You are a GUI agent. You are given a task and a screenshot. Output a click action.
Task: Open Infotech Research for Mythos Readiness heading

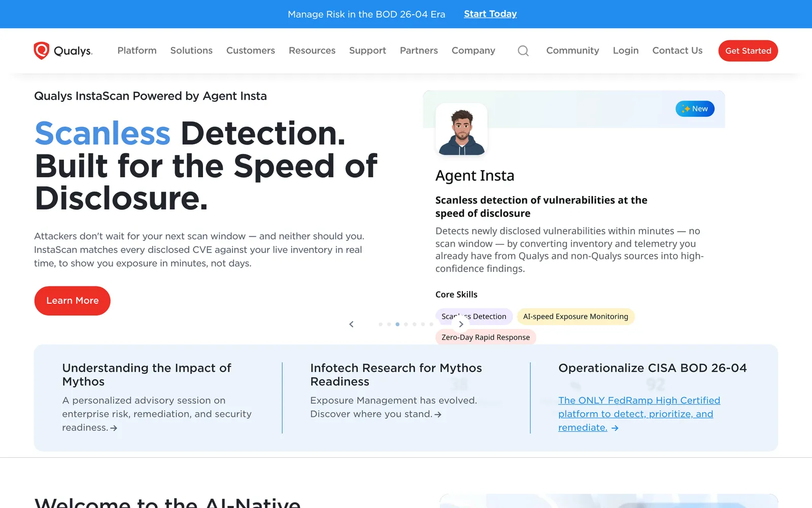(x=396, y=375)
